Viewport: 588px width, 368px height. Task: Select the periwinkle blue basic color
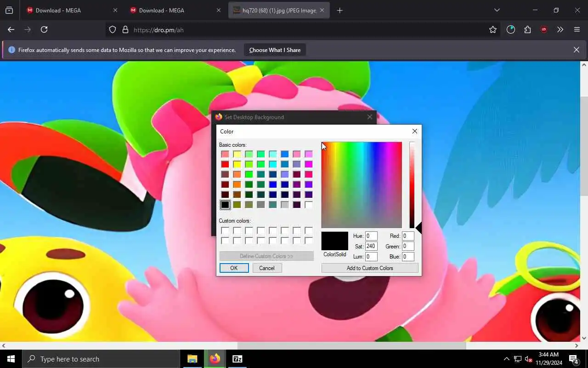[285, 174]
